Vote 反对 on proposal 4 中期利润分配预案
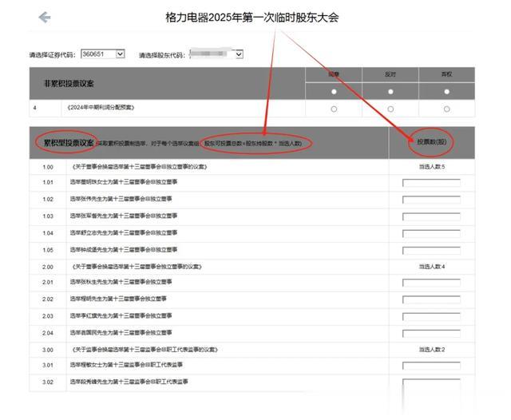511x420 pixels. coord(390,109)
